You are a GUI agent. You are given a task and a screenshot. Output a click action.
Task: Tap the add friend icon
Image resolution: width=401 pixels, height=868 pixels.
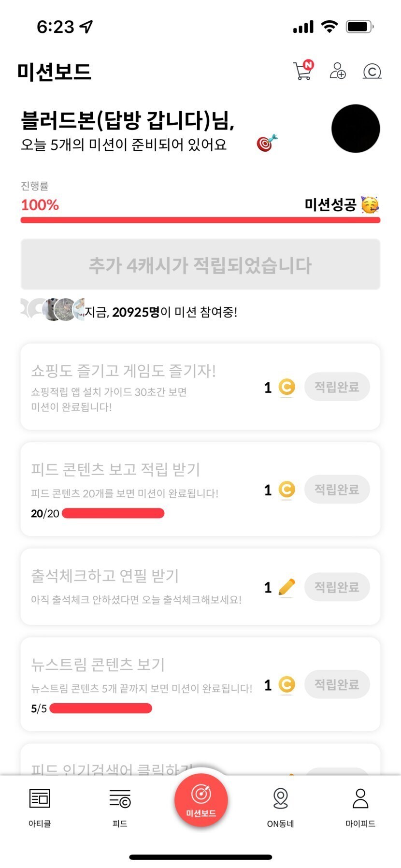click(x=337, y=71)
